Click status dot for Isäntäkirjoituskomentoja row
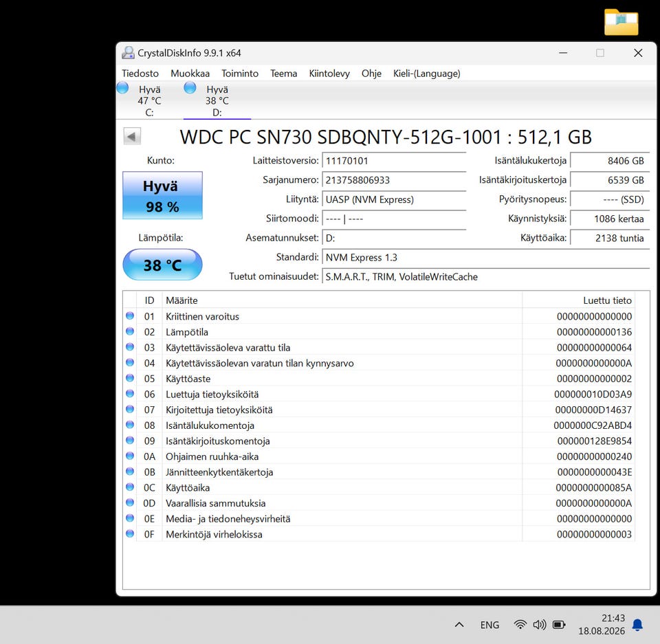 tap(130, 441)
